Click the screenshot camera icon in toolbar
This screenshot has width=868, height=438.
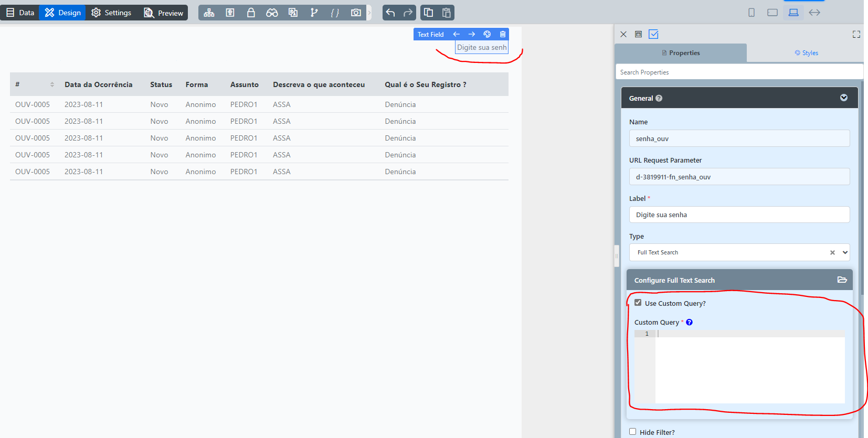pos(356,13)
